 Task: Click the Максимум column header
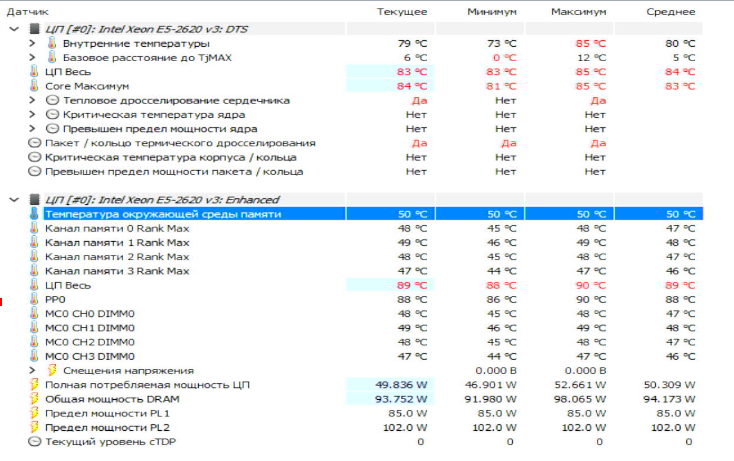tap(579, 12)
